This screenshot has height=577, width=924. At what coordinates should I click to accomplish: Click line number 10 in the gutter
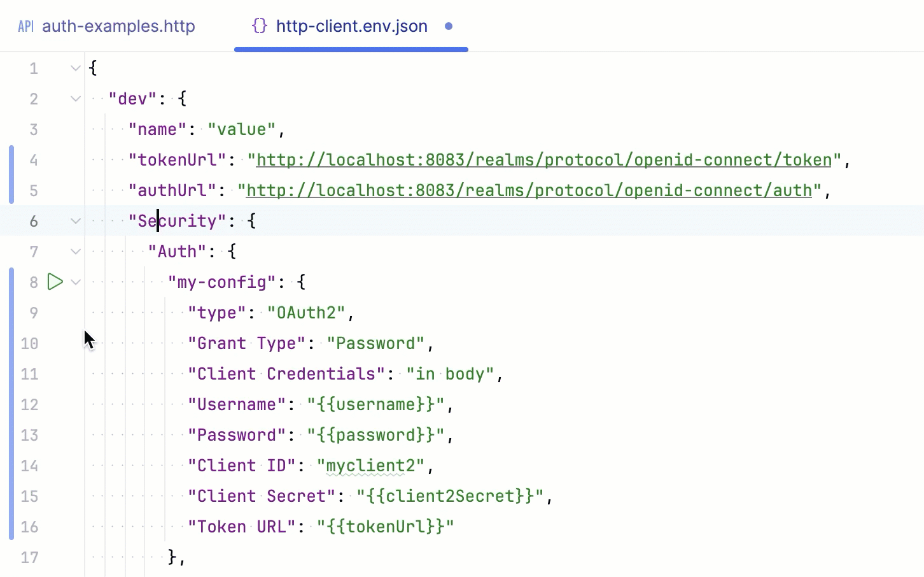pyautogui.click(x=29, y=343)
